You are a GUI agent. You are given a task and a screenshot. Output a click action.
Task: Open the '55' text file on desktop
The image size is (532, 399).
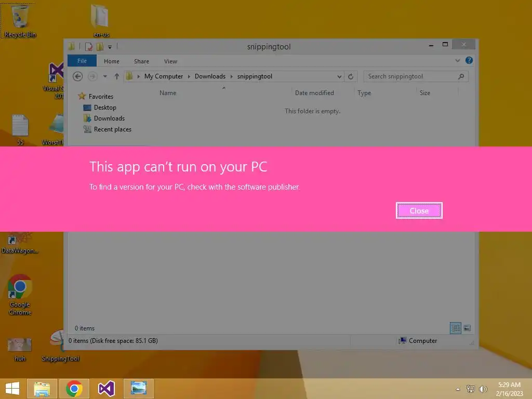20,129
